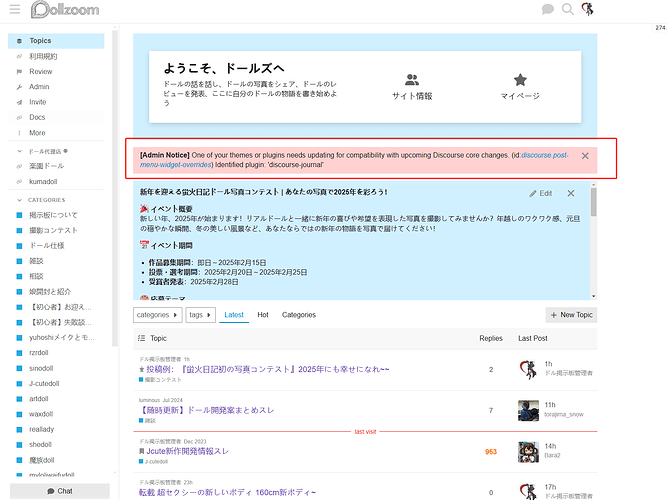Open J-cutedoll category tag under Jcute topic
This screenshot has width=667, height=500.
coord(154,462)
